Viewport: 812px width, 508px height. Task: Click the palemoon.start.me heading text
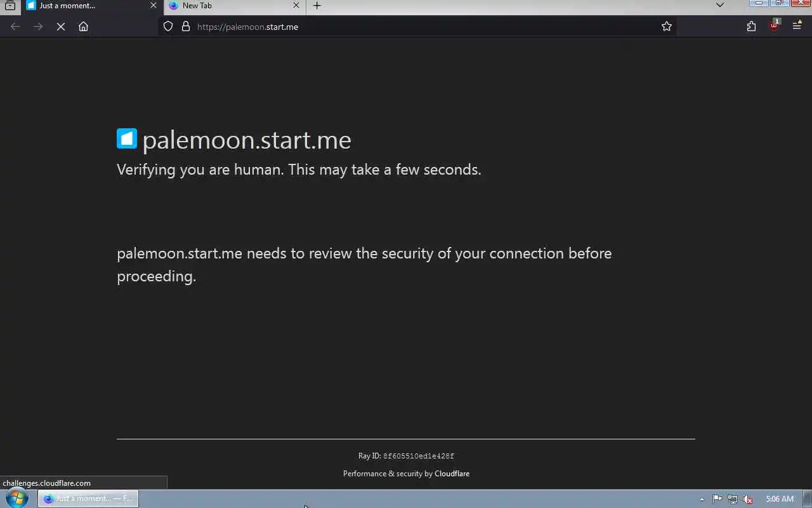[x=247, y=140]
